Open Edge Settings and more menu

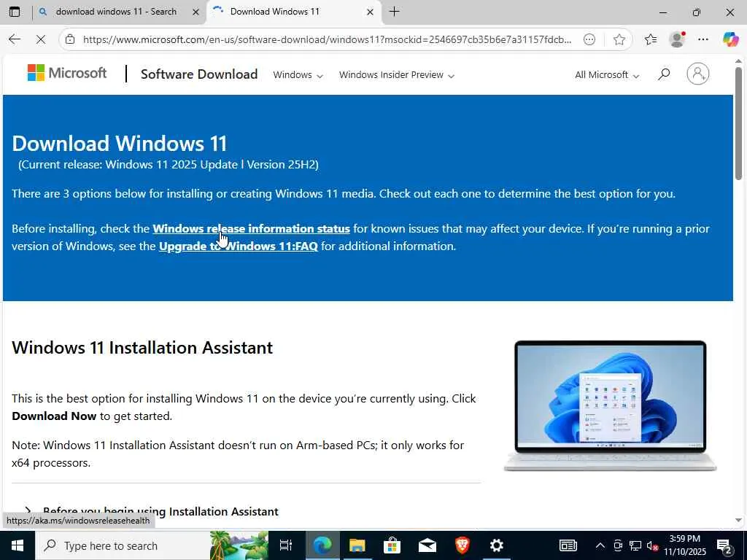coord(703,39)
